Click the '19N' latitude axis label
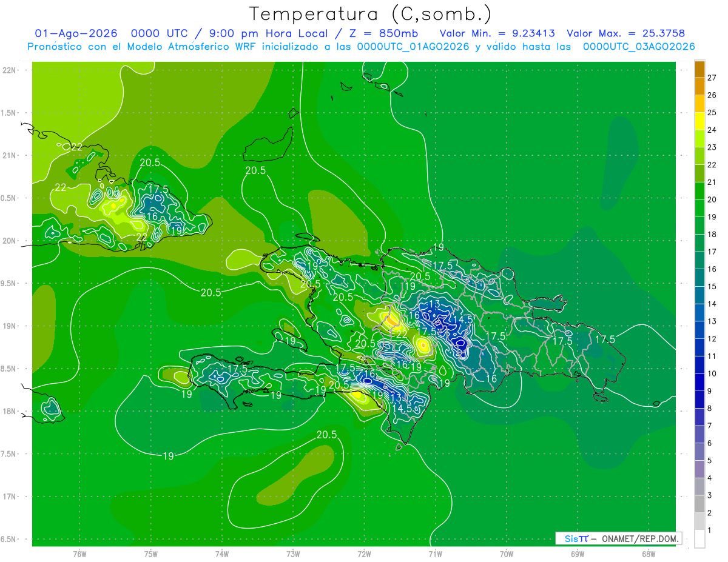The width and height of the screenshot is (728, 562). coord(9,326)
